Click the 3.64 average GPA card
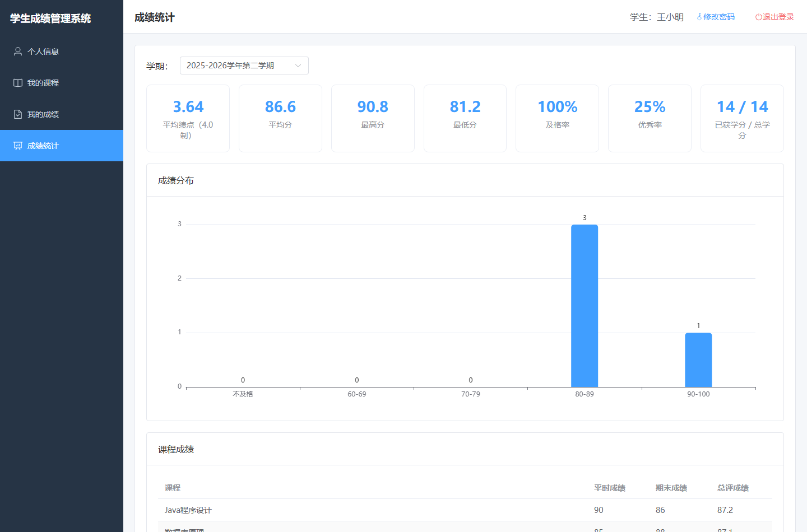This screenshot has height=532, width=807. (188, 118)
